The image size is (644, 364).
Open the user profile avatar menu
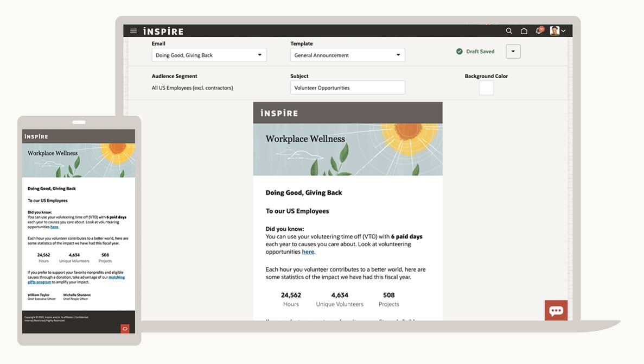557,31
